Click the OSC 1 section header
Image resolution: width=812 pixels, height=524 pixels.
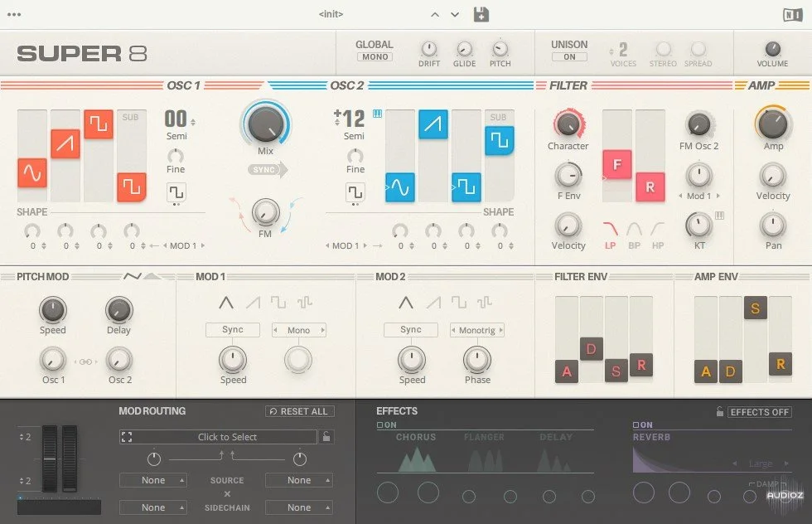tap(183, 85)
